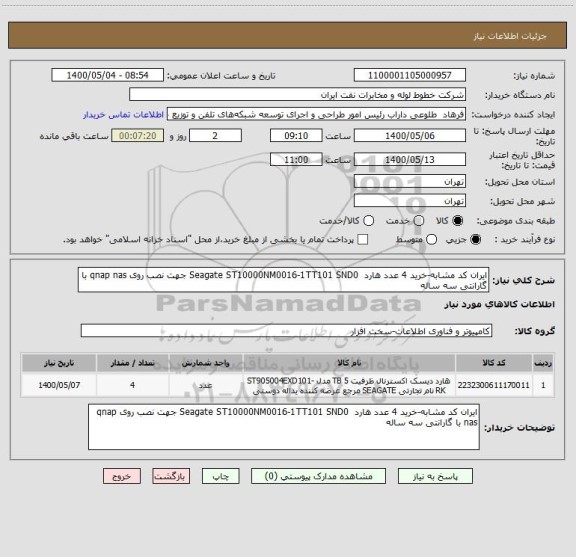Click the row number 1 cell

543,385
